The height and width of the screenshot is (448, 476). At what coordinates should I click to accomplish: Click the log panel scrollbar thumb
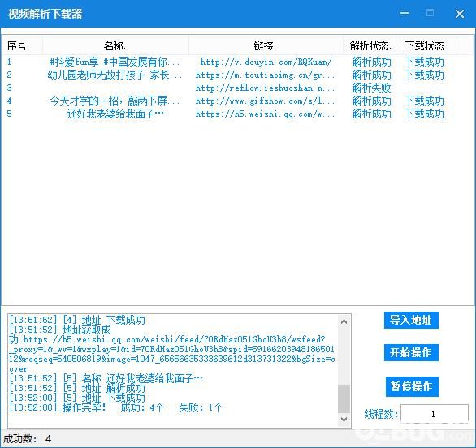pos(344,398)
